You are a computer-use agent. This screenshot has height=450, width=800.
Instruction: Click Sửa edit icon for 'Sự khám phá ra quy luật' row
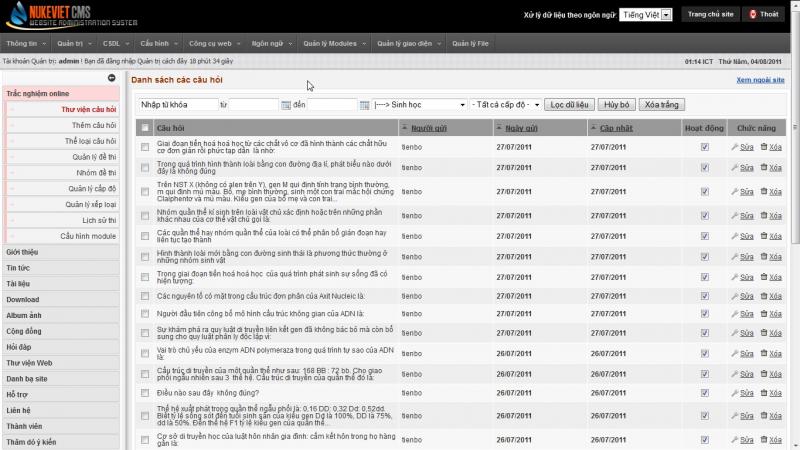click(x=735, y=333)
